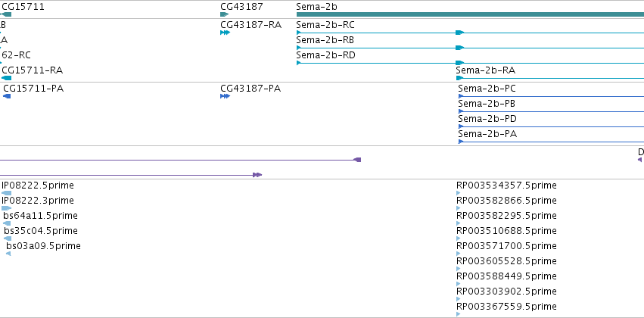This screenshot has width=644, height=318.
Task: Select the 62-RC transcript label
Action: pos(16,55)
